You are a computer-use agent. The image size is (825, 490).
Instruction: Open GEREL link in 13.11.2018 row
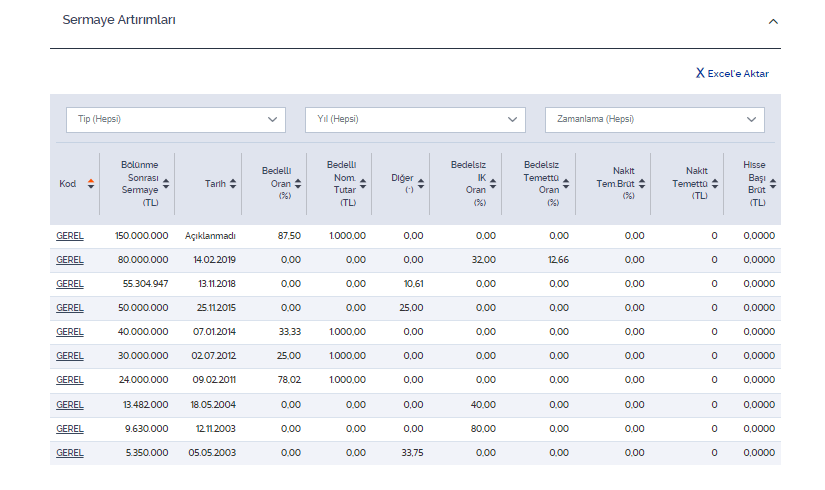click(70, 284)
